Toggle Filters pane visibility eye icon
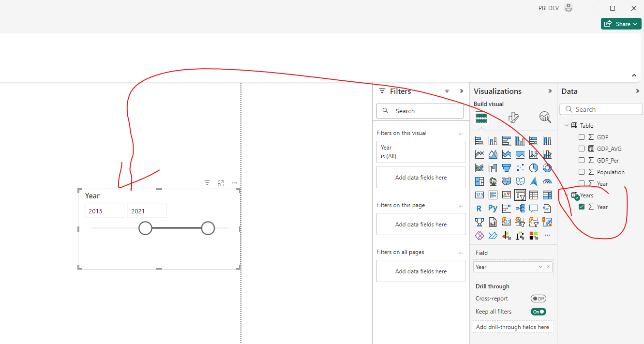 pyautogui.click(x=447, y=91)
